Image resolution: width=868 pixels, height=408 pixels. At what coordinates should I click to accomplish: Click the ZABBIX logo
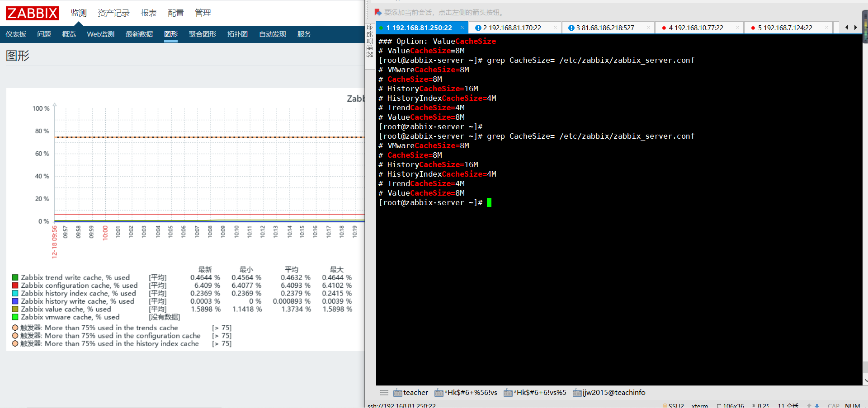[33, 13]
